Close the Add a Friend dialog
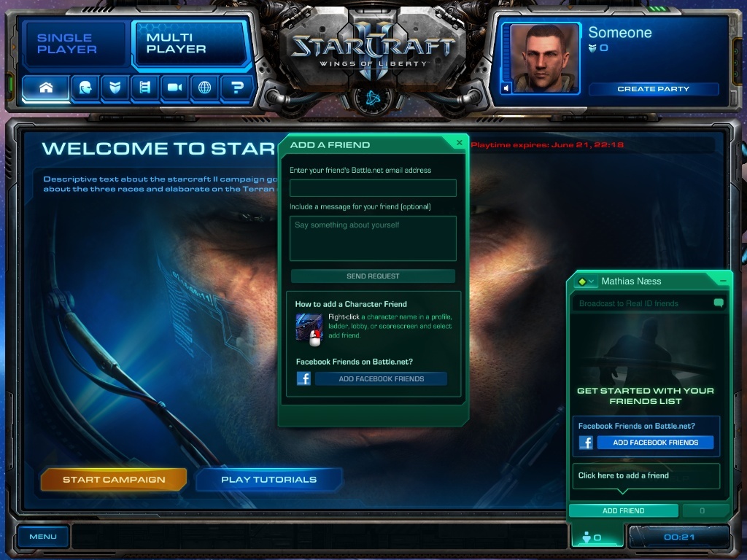Viewport: 747px width, 560px height. (x=460, y=143)
